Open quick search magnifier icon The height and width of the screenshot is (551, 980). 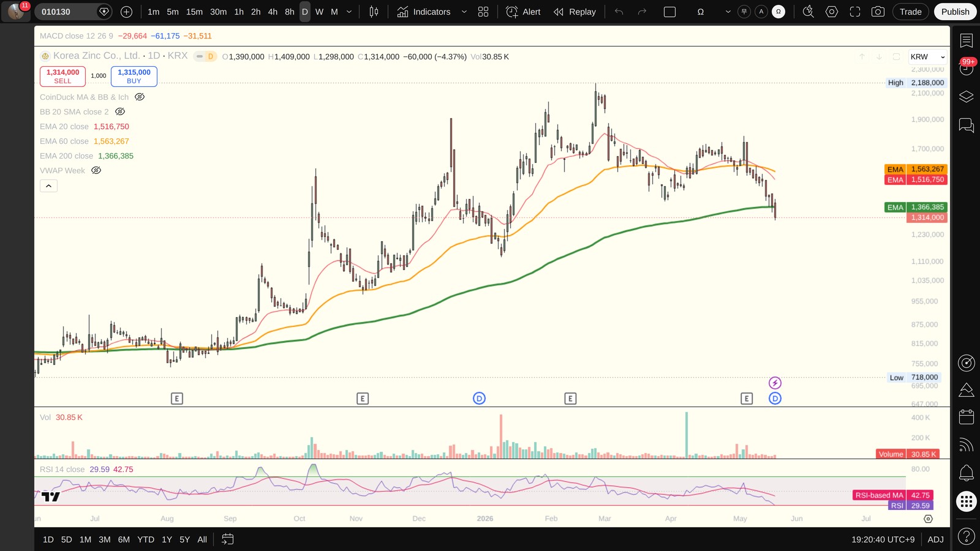[809, 12]
